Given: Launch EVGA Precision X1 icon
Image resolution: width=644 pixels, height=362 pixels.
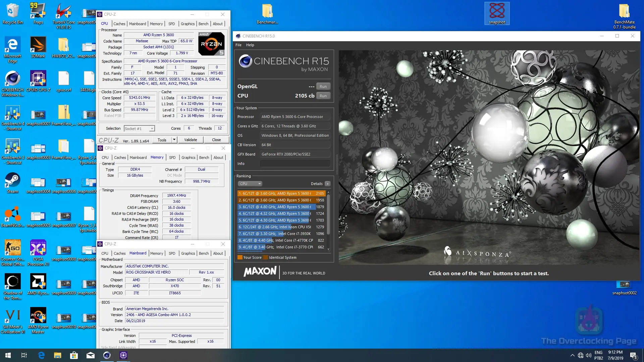Looking at the screenshot, I should pyautogui.click(x=38, y=253).
